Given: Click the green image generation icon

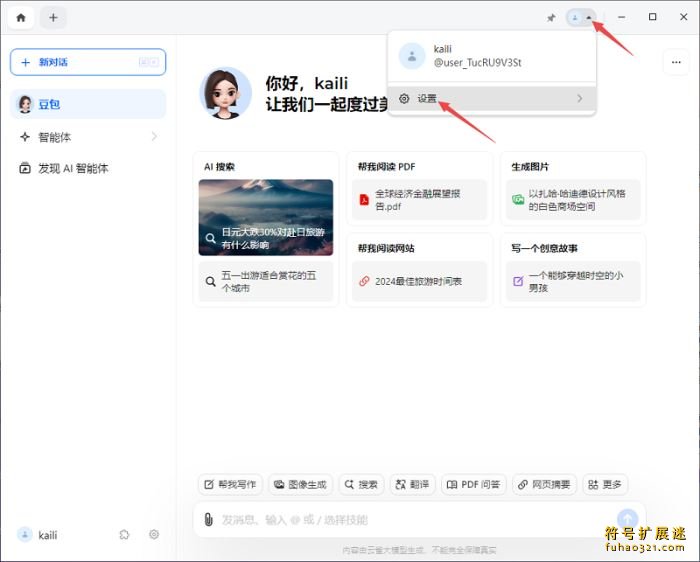Looking at the screenshot, I should (x=518, y=199).
